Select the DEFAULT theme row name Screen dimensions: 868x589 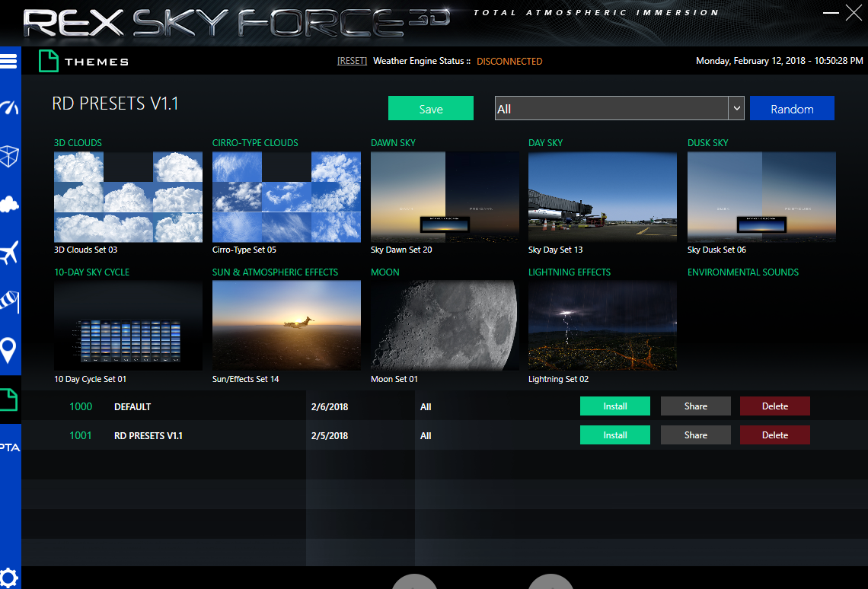tap(132, 406)
